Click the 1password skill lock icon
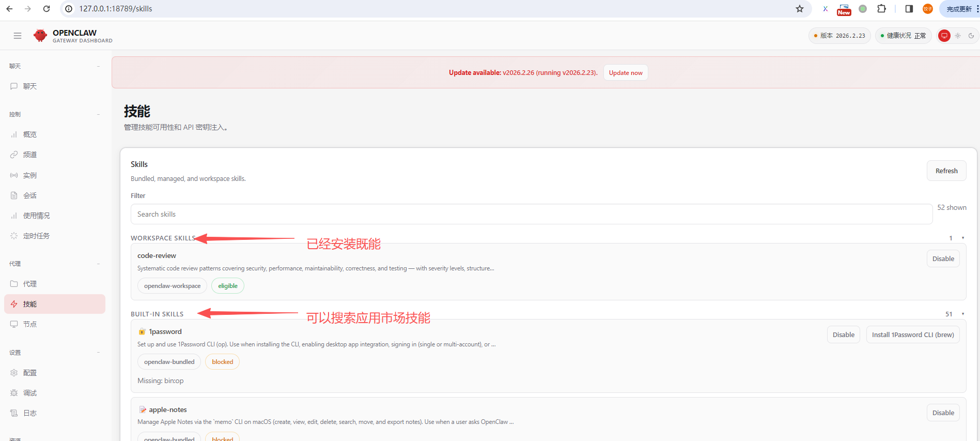 pyautogui.click(x=142, y=332)
